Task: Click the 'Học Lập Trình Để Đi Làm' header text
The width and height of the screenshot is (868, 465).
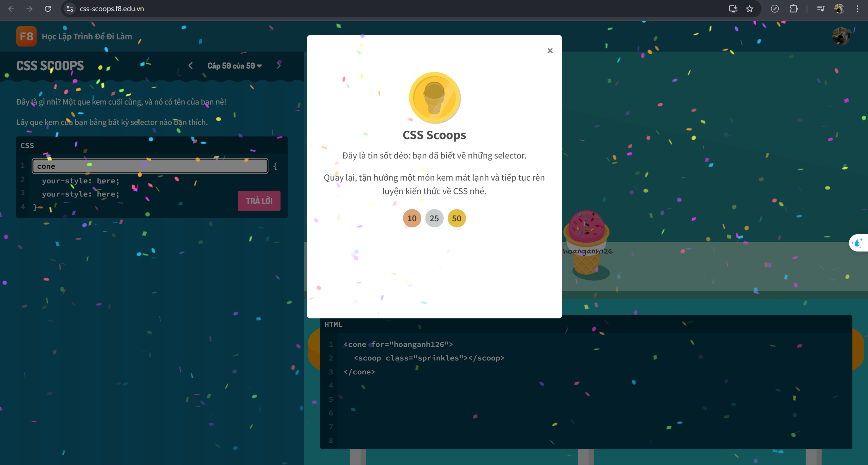Action: (86, 36)
